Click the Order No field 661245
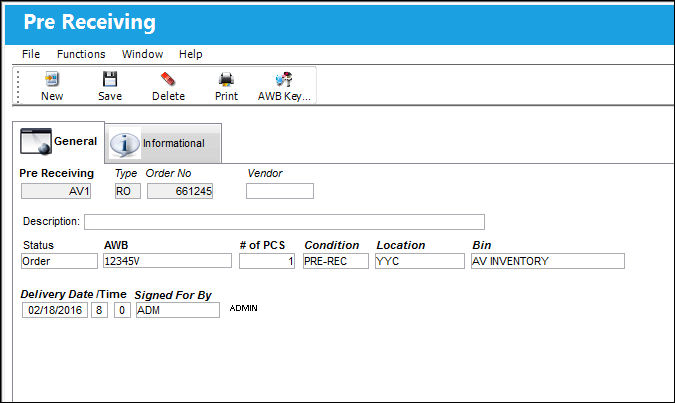The image size is (675, 403). (180, 191)
